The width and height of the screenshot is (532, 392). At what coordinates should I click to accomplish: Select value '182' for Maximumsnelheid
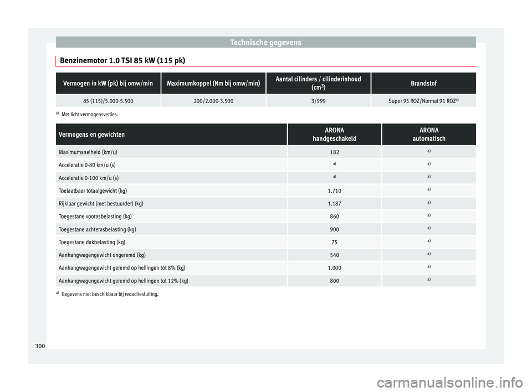335,152
